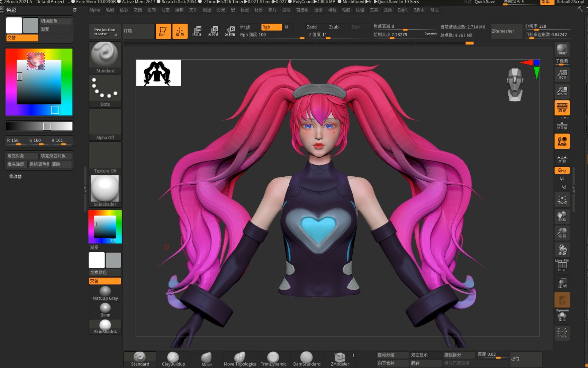Click the canvas Rotate (旋转) icon
The width and height of the screenshot is (588, 368).
coord(562,249)
